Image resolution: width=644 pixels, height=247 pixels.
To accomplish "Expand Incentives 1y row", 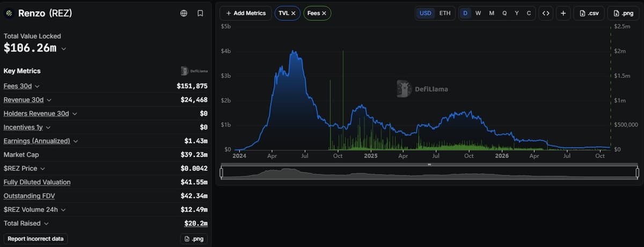I will pos(48,128).
